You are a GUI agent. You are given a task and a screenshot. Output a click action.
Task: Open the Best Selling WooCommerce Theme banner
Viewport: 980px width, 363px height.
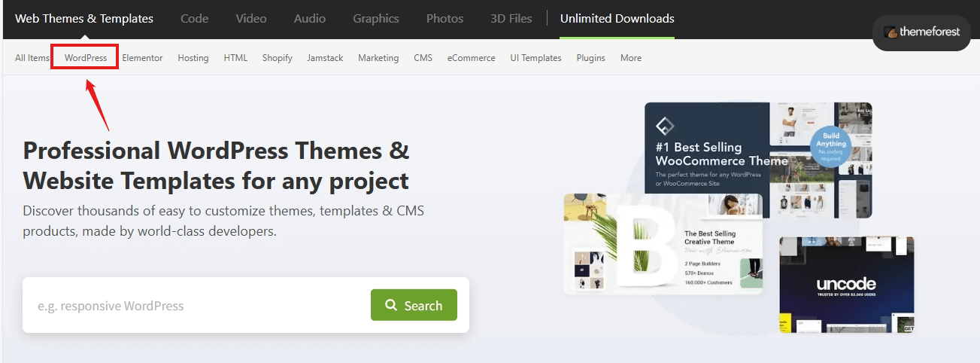point(758,160)
